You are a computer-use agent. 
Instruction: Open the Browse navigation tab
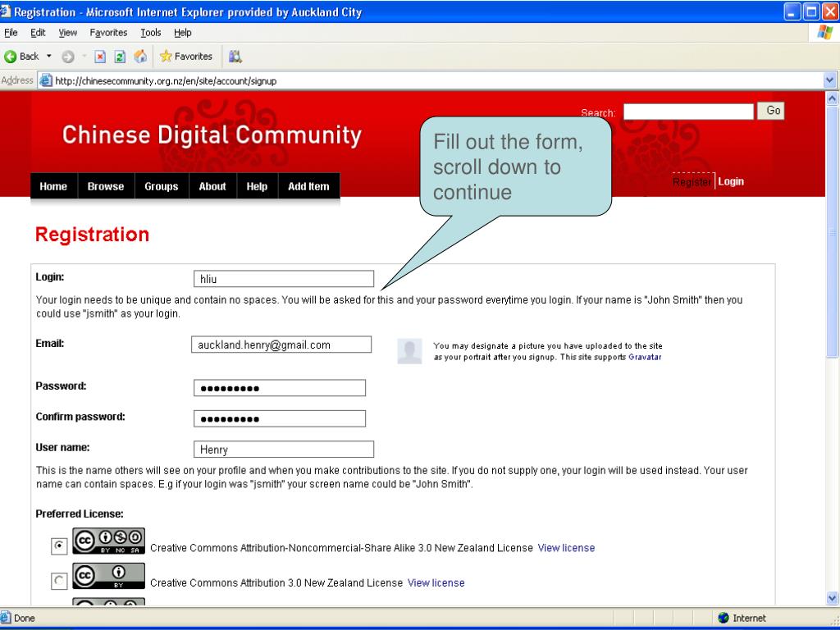click(x=106, y=186)
